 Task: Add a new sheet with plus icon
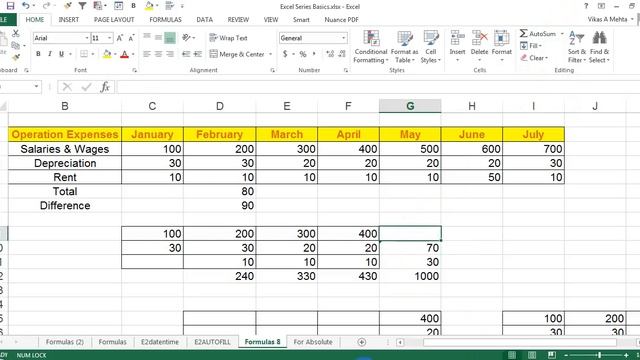pos(362,342)
